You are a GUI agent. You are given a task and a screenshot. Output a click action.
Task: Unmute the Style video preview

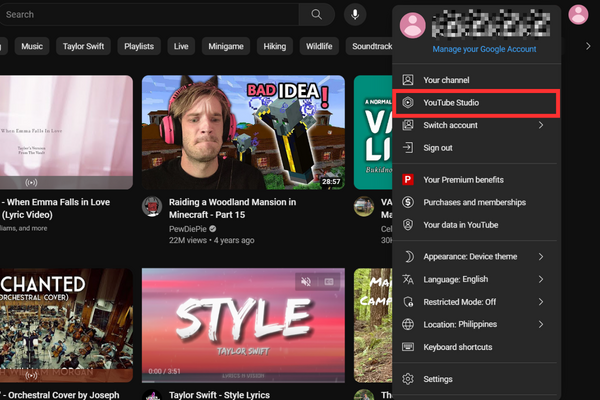tap(306, 282)
